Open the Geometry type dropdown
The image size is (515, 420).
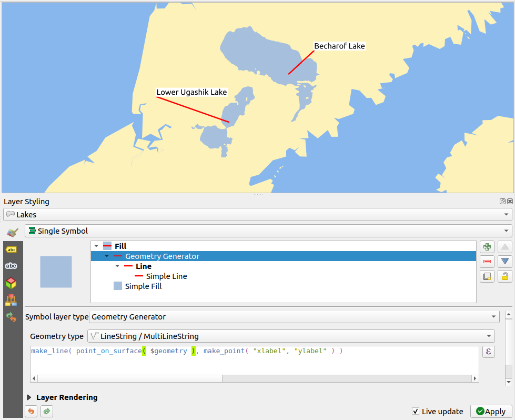[290, 336]
